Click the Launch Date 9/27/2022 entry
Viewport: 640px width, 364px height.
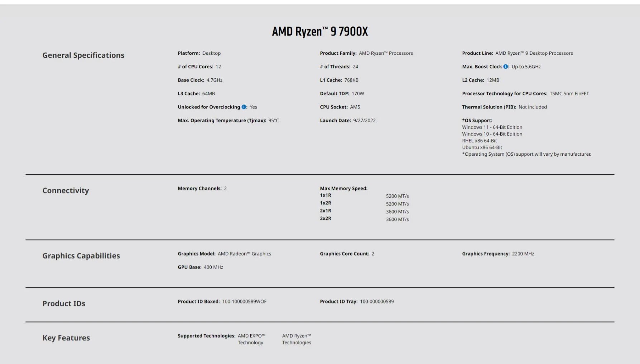click(348, 121)
